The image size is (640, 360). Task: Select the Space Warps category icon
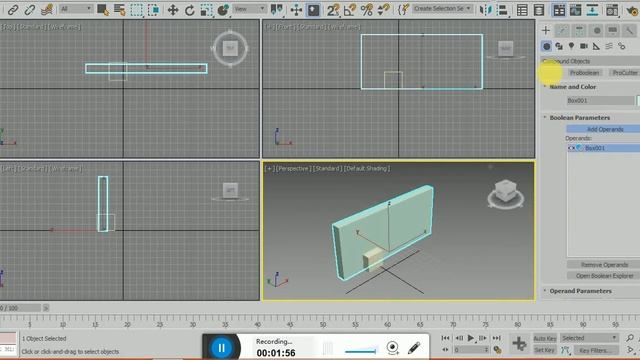pos(609,46)
